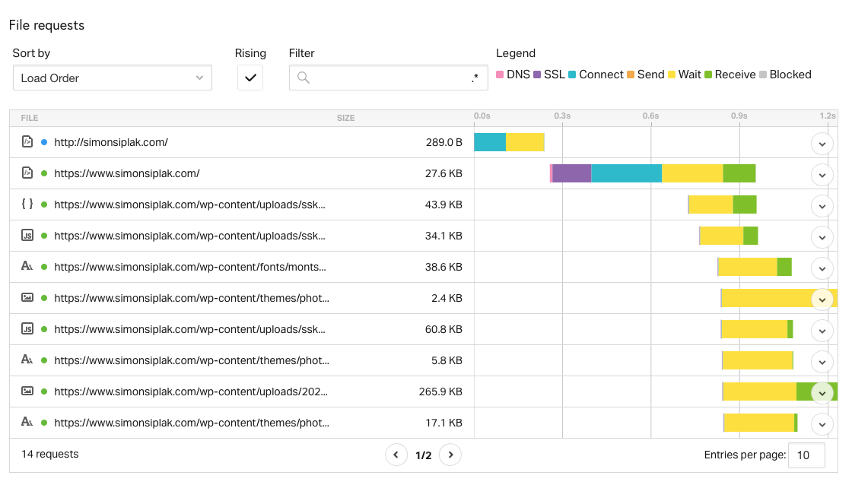The height and width of the screenshot is (504, 852).
Task: Click the gray Blocked legend swatch
Action: 763,74
